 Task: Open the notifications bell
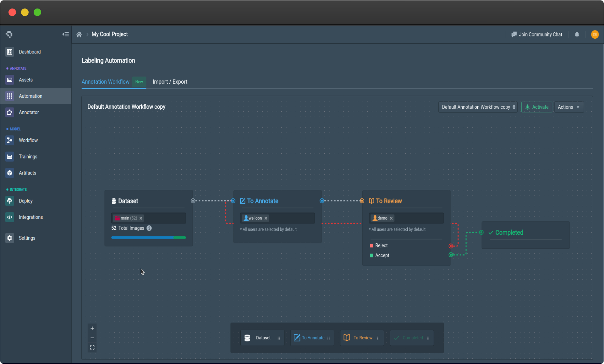577,35
